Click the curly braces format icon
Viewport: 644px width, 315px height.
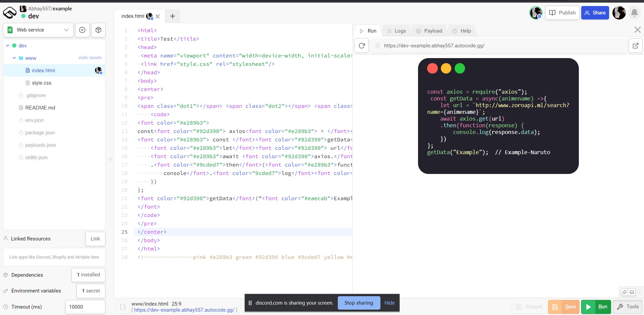pos(123,307)
